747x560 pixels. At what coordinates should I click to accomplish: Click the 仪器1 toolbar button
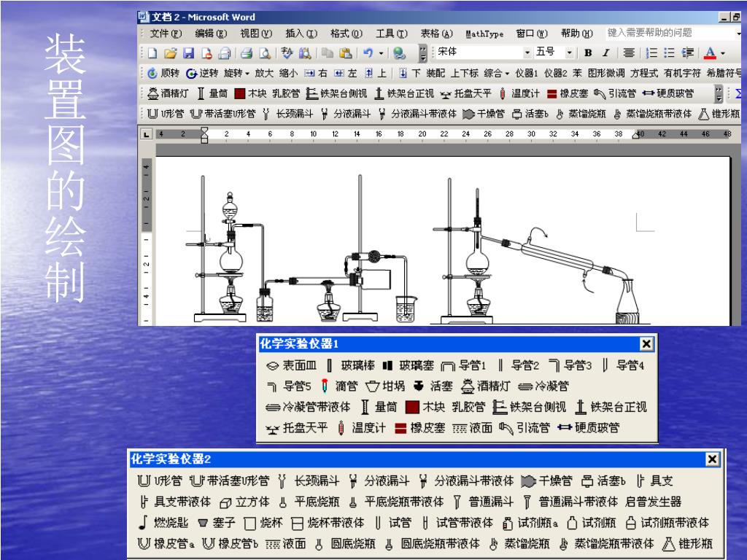click(x=526, y=73)
